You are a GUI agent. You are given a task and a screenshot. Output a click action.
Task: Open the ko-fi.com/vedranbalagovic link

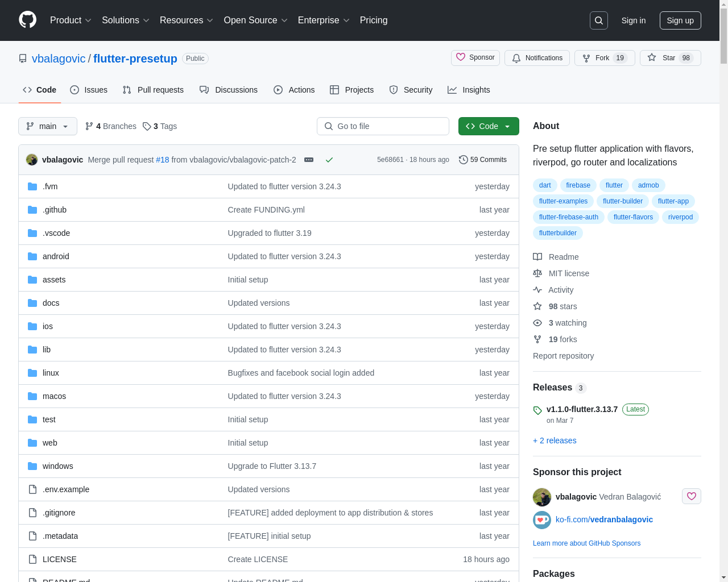[x=604, y=519]
